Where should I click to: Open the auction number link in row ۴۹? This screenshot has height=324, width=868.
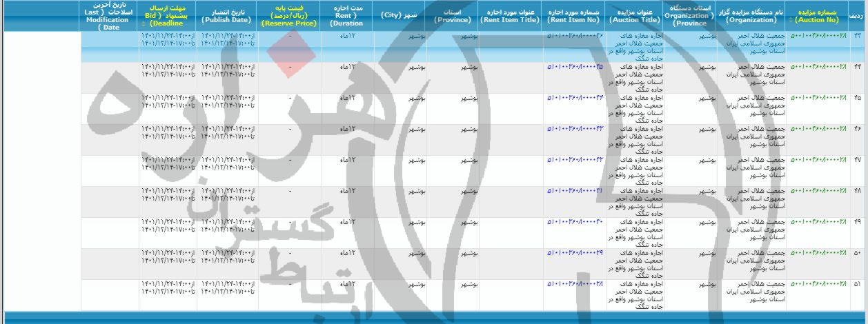click(x=818, y=222)
